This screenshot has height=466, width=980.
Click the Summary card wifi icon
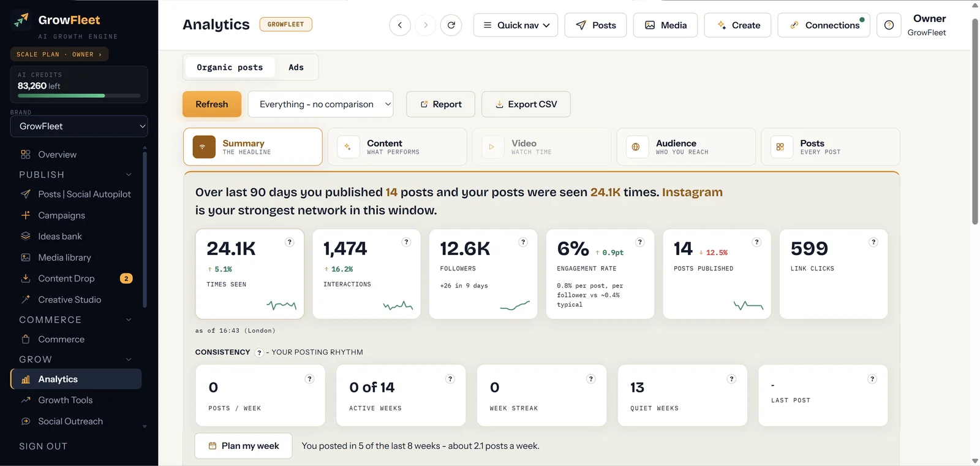204,147
